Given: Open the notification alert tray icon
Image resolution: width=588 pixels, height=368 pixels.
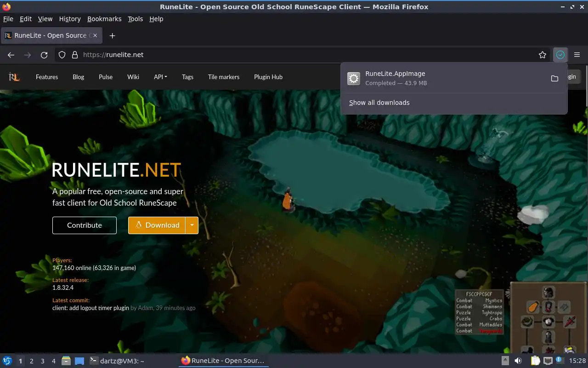Looking at the screenshot, I should [x=560, y=361].
